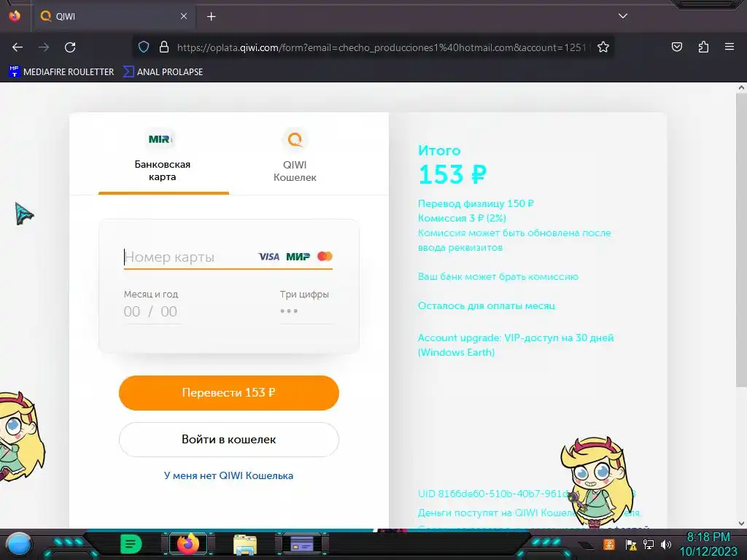Click the scrollbar down arrow
Image resolution: width=747 pixels, height=560 pixels.
coord(741,524)
